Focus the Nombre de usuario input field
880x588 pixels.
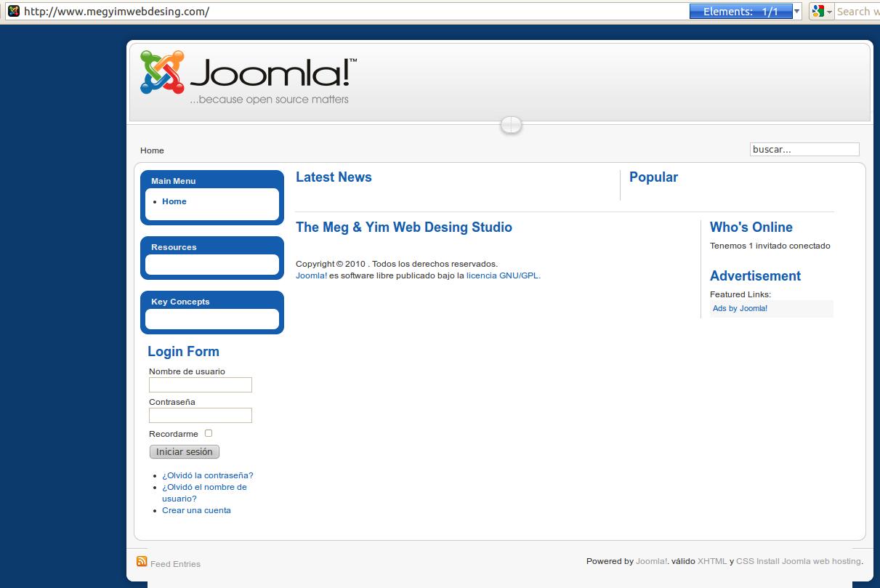[x=201, y=385]
